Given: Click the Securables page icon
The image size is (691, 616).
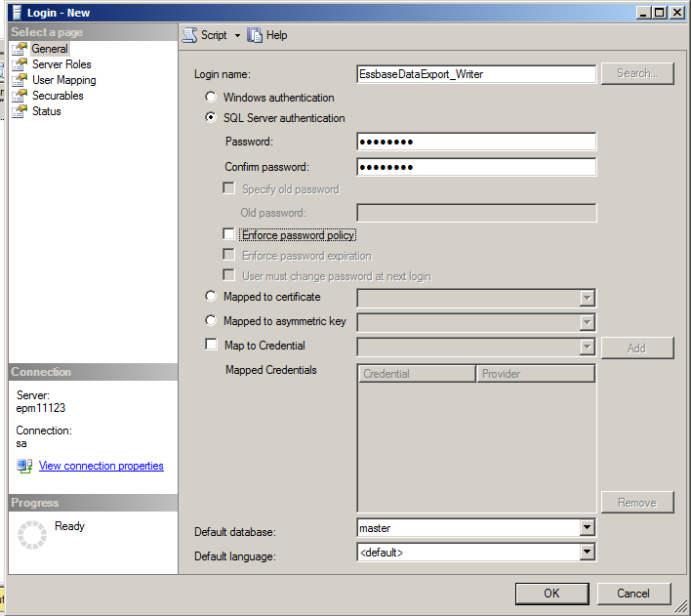Looking at the screenshot, I should click(20, 96).
